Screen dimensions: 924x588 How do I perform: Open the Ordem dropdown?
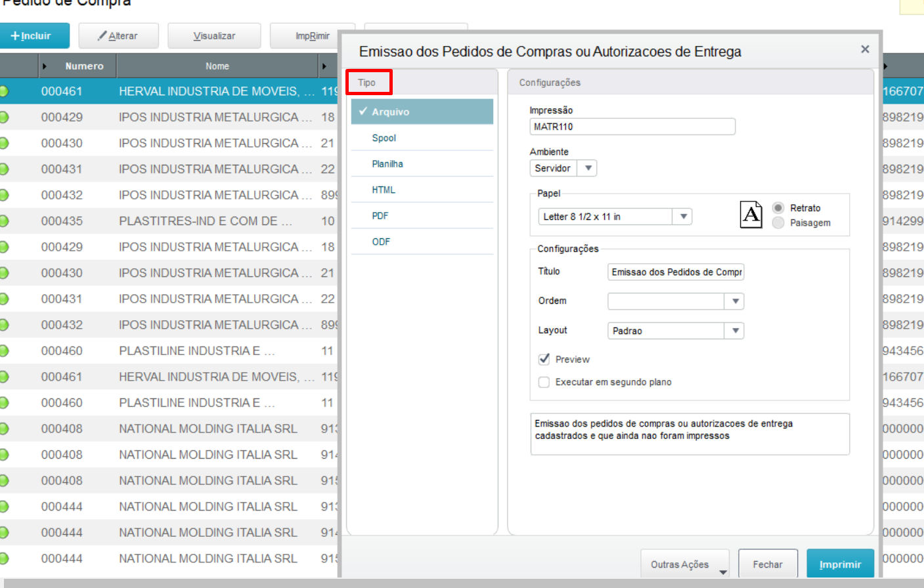(x=676, y=301)
